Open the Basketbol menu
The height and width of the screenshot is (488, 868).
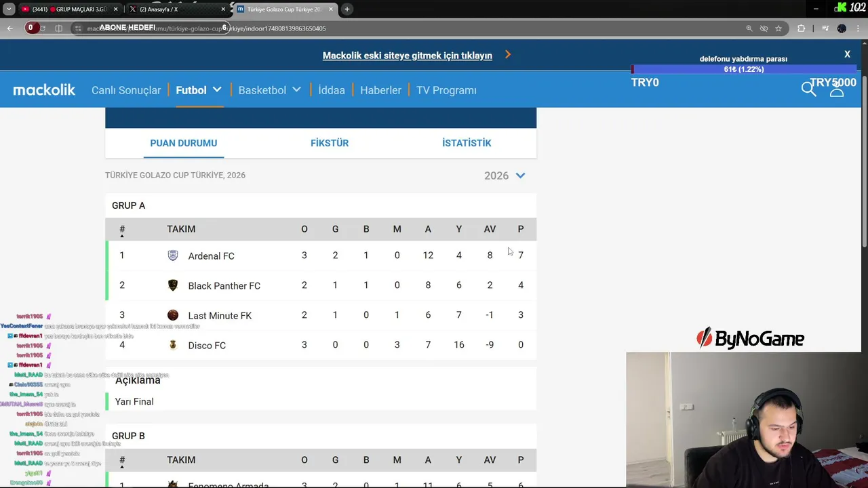click(x=262, y=90)
